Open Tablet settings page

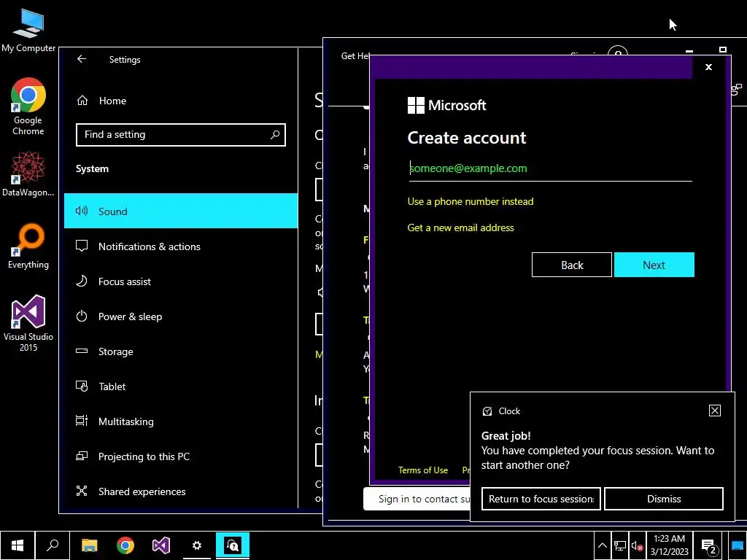[181, 386]
